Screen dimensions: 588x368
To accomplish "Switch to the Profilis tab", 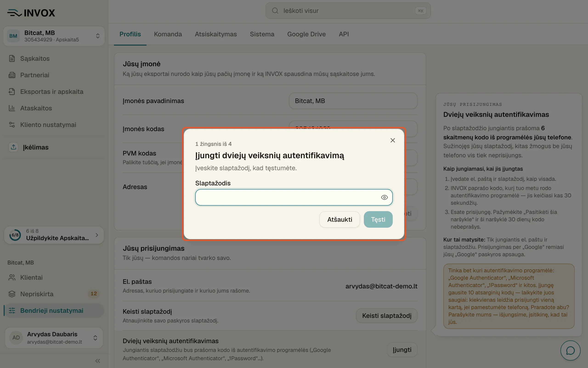I will pos(130,34).
